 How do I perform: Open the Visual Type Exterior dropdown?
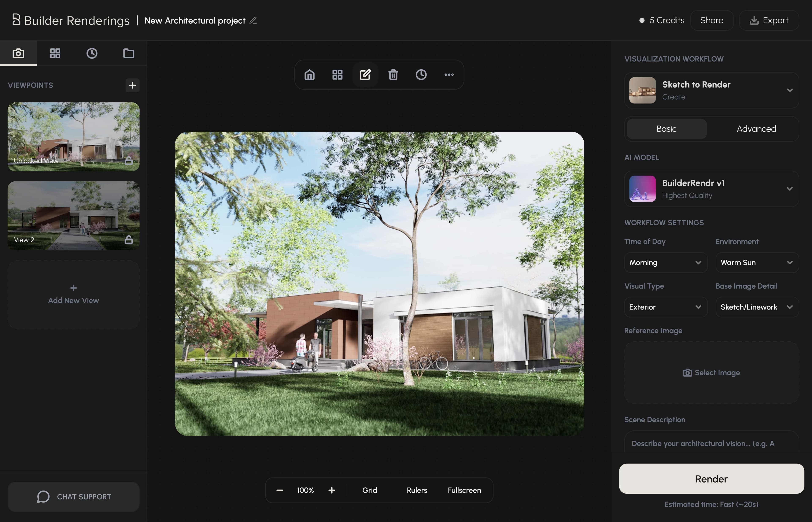click(x=665, y=307)
